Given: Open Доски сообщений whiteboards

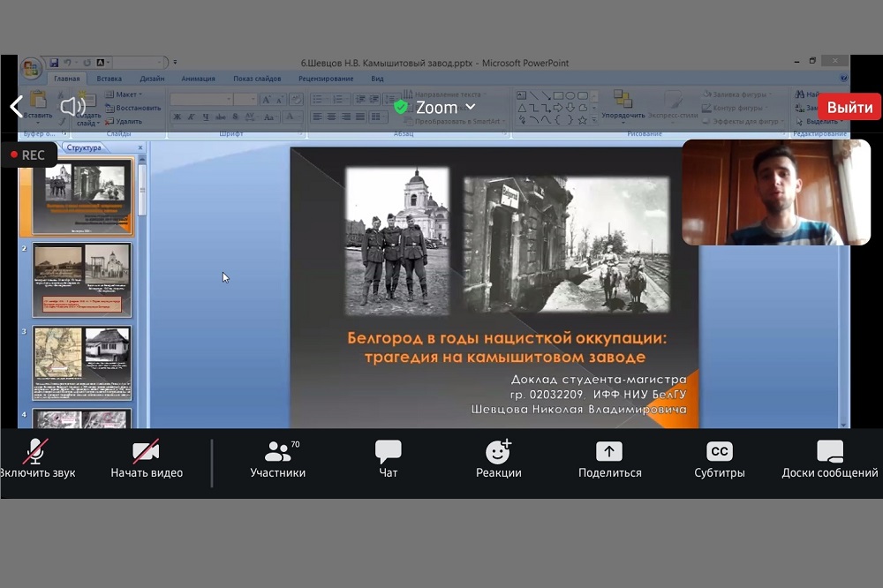Looking at the screenshot, I should pos(829,452).
